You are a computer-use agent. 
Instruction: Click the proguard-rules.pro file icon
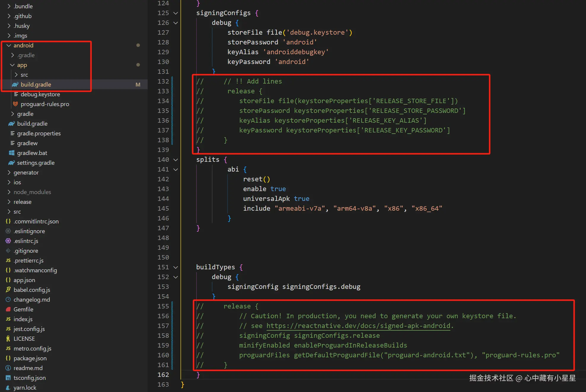(x=15, y=104)
